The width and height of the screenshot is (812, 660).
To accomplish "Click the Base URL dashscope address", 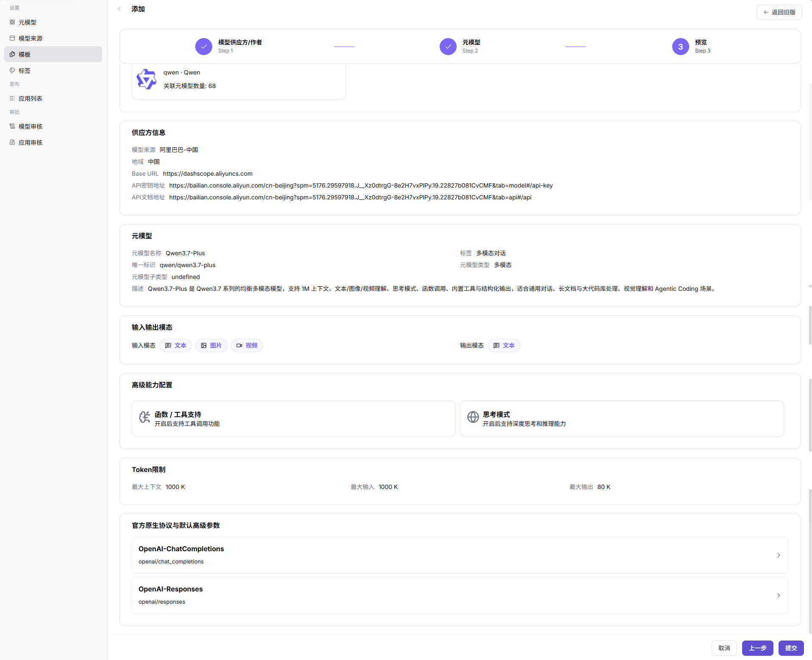I will [x=208, y=174].
